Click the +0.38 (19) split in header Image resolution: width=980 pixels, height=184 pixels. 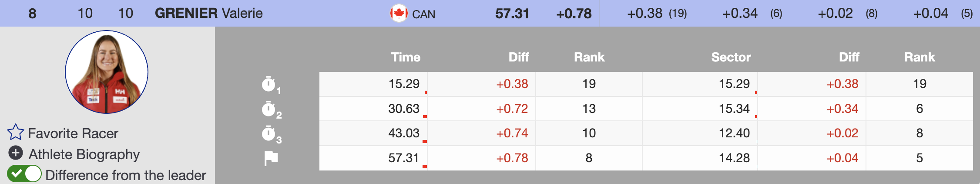pos(657,14)
